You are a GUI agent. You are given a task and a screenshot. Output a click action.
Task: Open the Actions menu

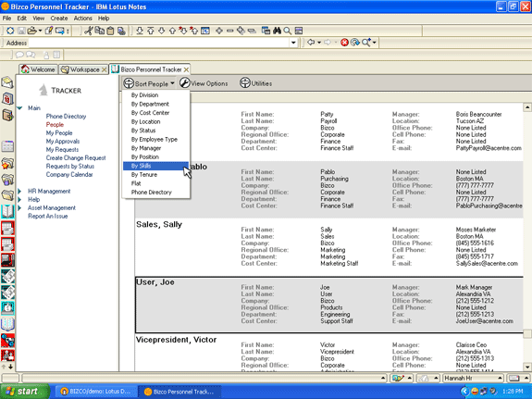pyautogui.click(x=82, y=19)
